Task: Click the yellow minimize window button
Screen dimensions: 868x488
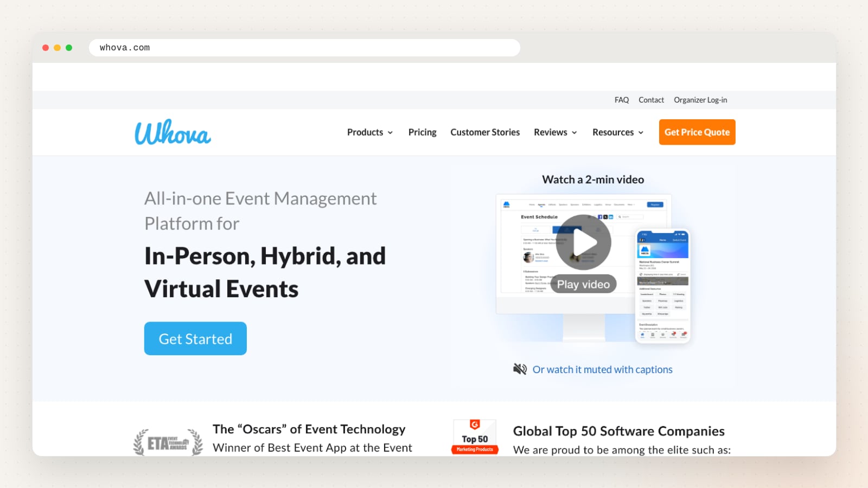Action: click(57, 48)
